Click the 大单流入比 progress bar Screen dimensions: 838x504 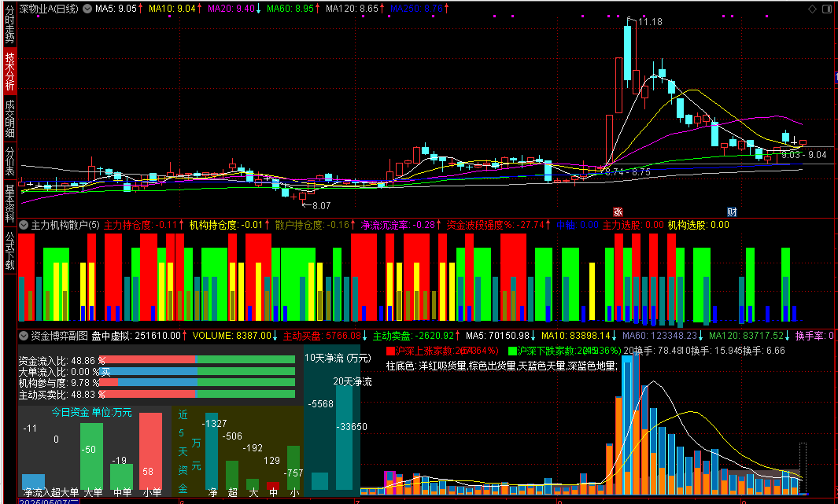click(x=197, y=371)
